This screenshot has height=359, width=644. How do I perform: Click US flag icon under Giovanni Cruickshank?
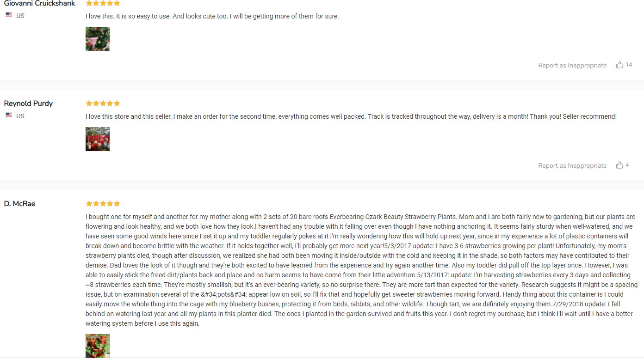click(x=9, y=15)
